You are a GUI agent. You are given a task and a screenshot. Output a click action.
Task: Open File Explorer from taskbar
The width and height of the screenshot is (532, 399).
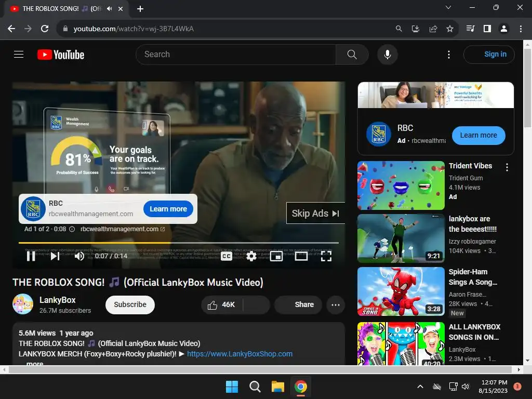[277, 387]
